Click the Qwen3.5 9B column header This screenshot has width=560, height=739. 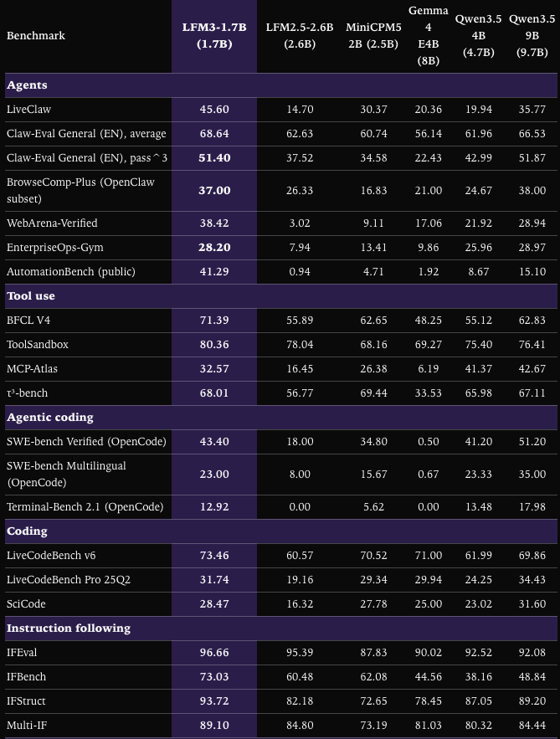click(532, 35)
